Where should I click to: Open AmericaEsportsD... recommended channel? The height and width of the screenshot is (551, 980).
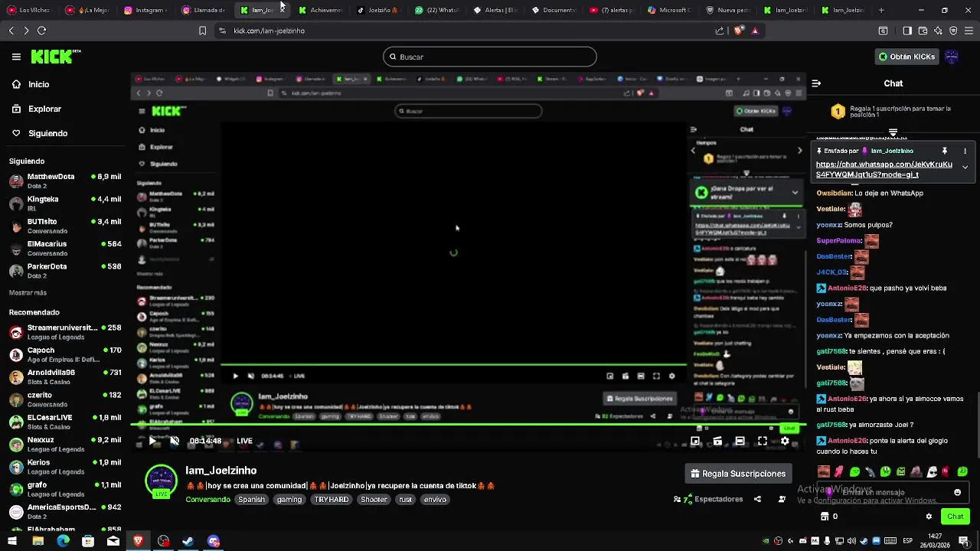[65, 511]
